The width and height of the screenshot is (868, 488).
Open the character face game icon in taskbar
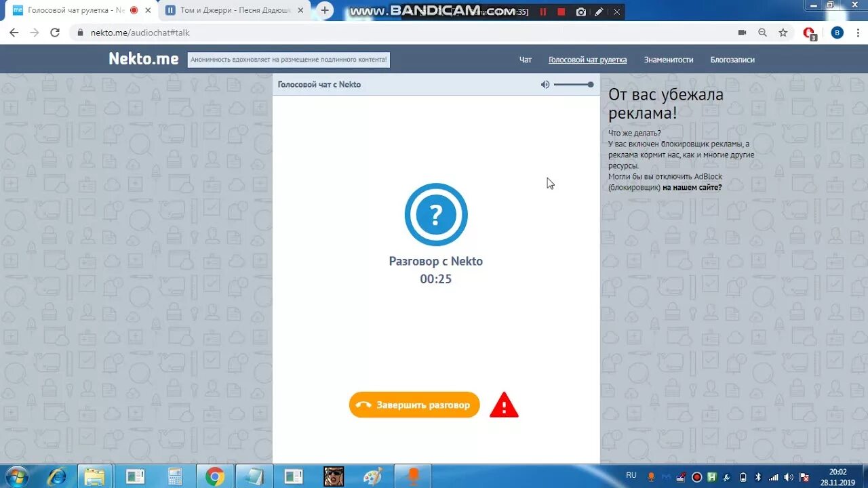[x=333, y=476]
